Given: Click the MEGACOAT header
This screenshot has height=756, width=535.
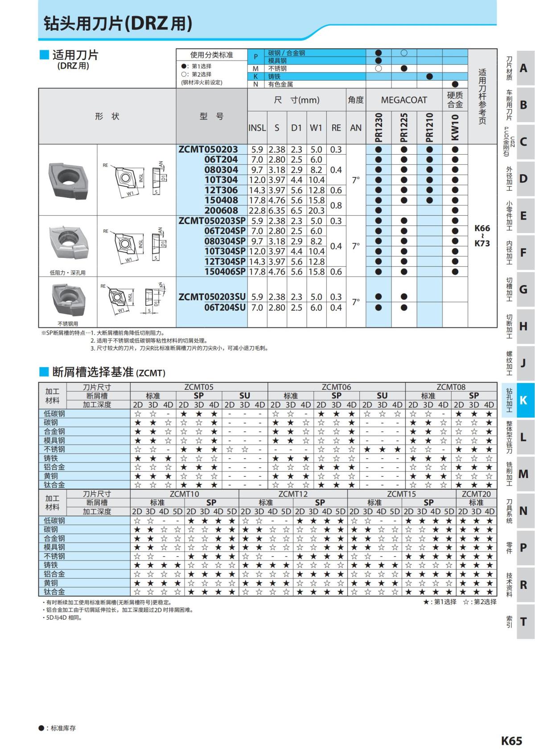Looking at the screenshot, I should pyautogui.click(x=404, y=100).
